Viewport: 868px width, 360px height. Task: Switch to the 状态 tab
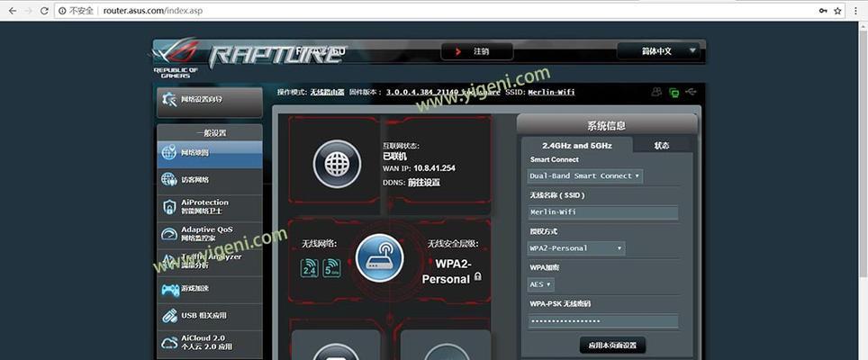[662, 146]
